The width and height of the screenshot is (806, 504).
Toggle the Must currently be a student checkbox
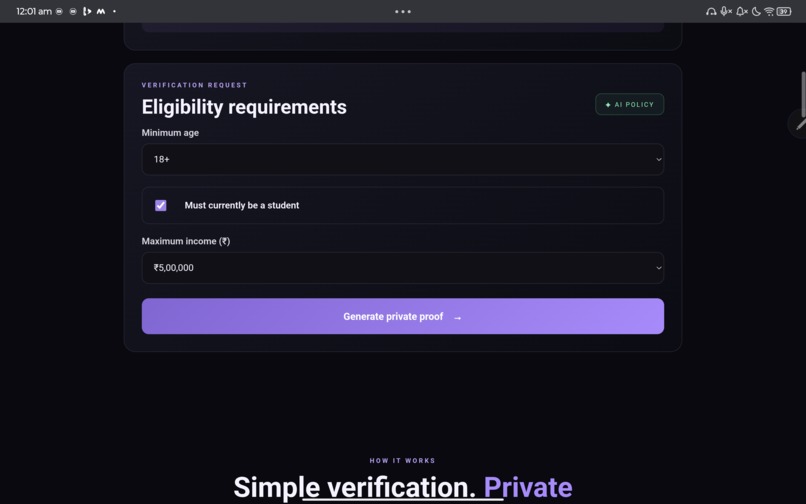point(161,205)
